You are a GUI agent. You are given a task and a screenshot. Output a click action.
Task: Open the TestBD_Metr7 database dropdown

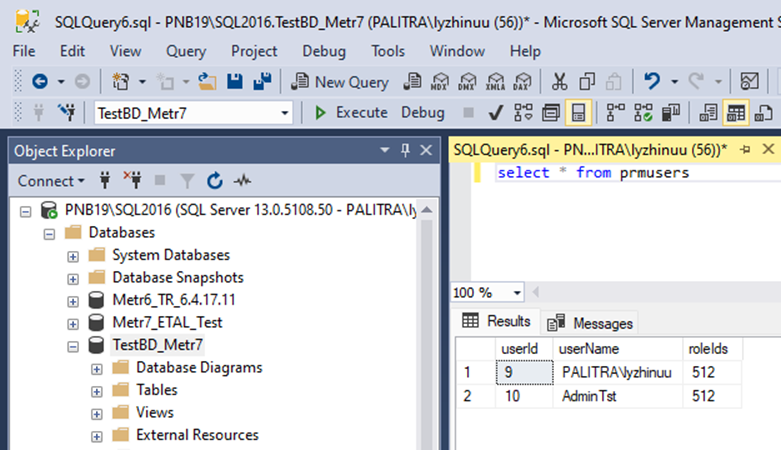284,113
